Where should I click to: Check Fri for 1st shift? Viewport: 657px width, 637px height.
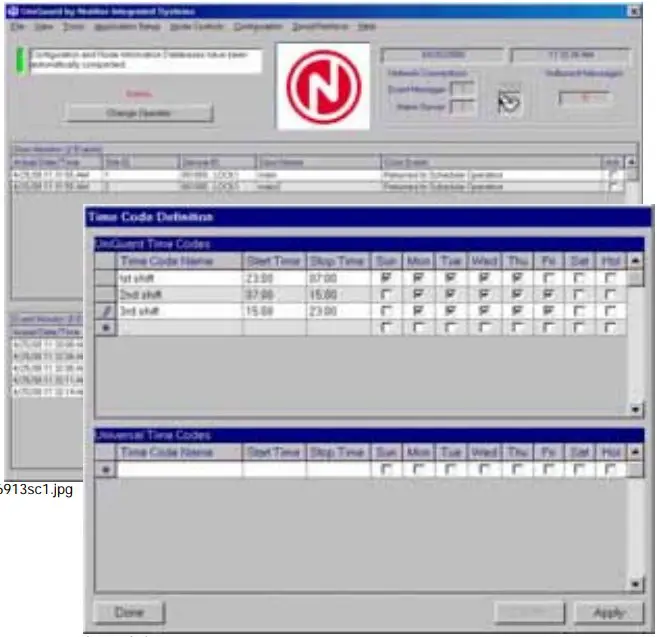[548, 278]
